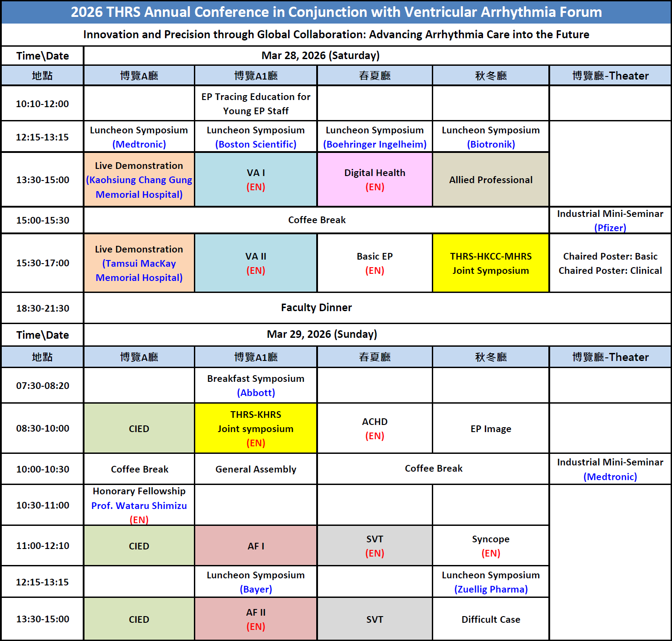This screenshot has height=641, width=672.
Task: Select the Pfizer Industrial Mini-Seminar link
Action: pos(610,228)
